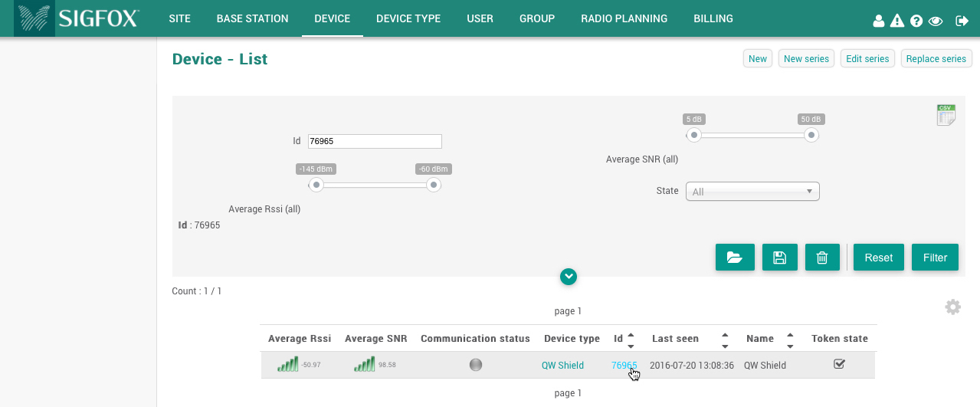Open the QW Shield device type link
Screen dimensions: 980x407
562,366
